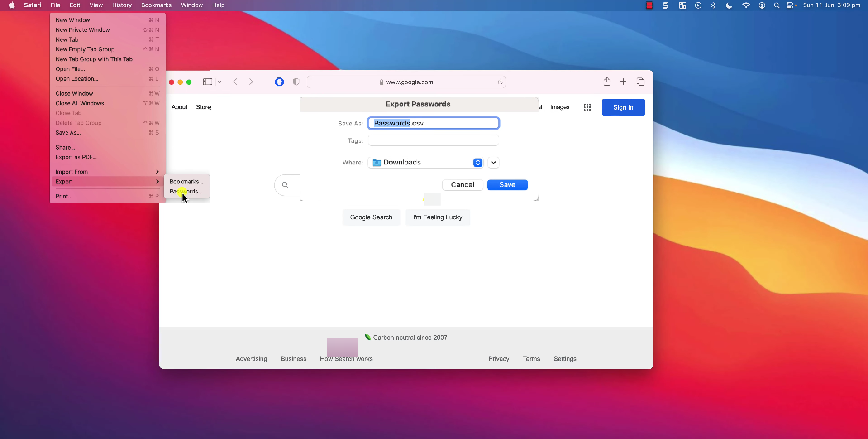Select Passwords… in the Export submenu
This screenshot has height=439, width=868.
coord(186,192)
